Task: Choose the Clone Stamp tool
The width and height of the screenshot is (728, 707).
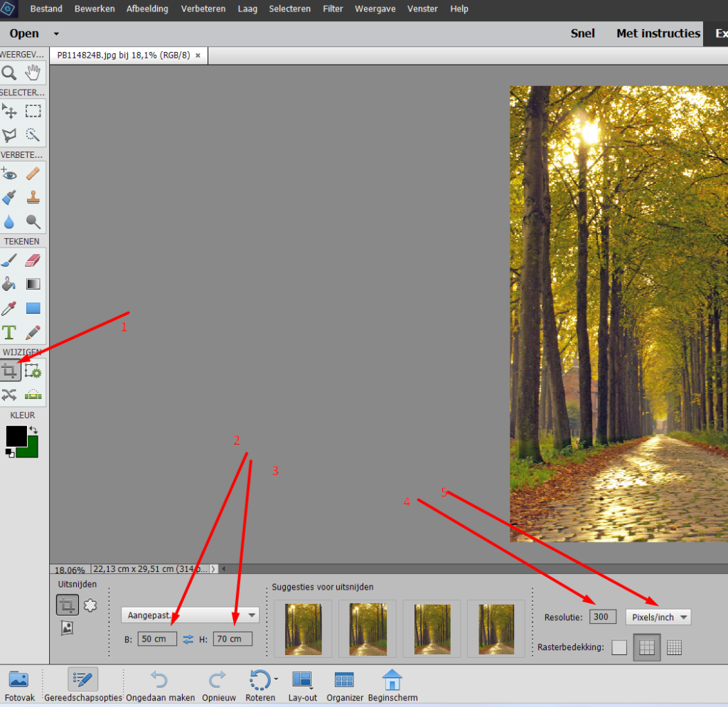Action: tap(33, 198)
